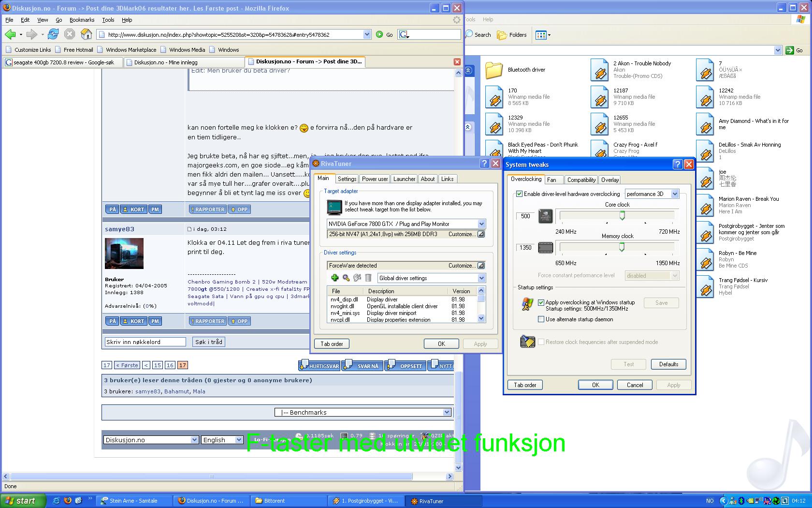Toggle Apply overclocking at Windows startup
Viewport: 812px width, 508px height.
click(x=541, y=302)
